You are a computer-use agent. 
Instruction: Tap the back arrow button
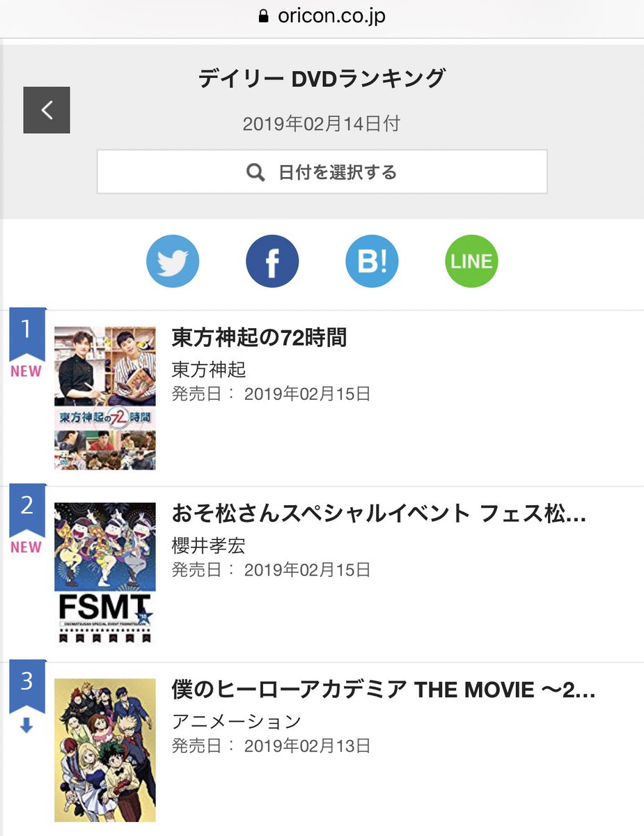click(x=47, y=110)
